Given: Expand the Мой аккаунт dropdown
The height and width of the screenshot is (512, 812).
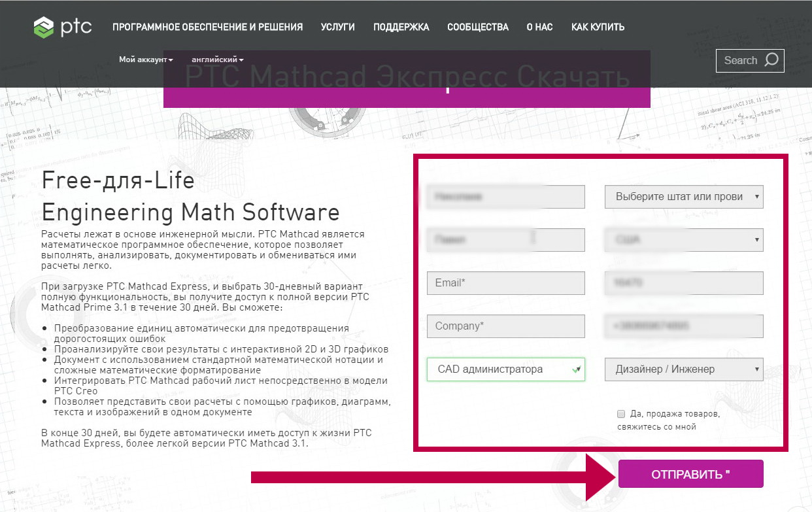Looking at the screenshot, I should (146, 60).
